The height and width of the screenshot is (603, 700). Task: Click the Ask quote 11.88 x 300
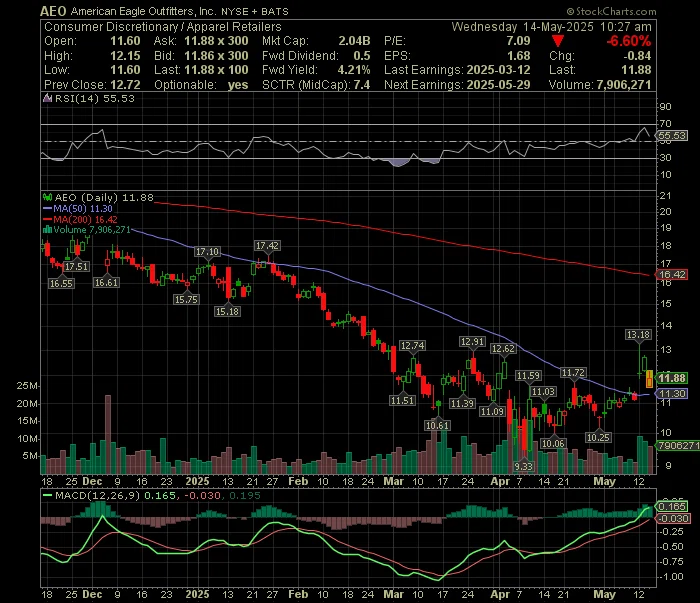pos(216,41)
